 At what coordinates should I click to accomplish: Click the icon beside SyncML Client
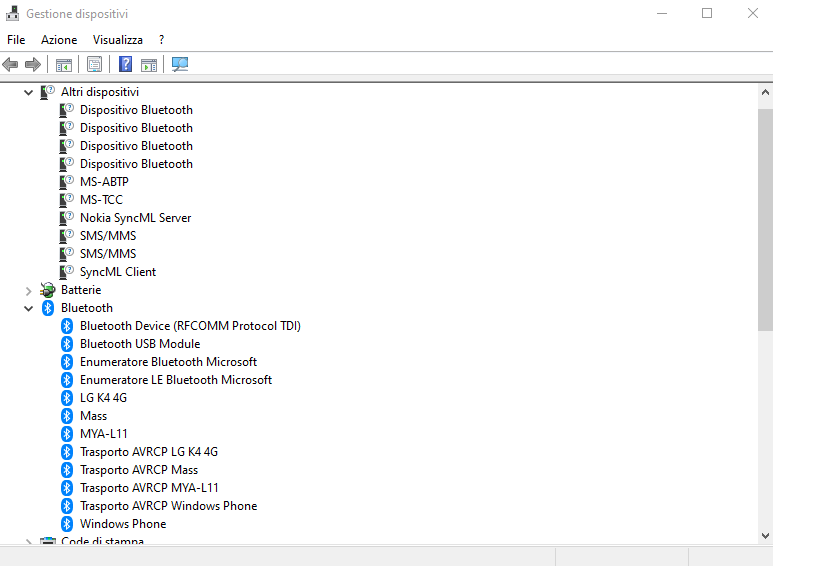pyautogui.click(x=66, y=272)
